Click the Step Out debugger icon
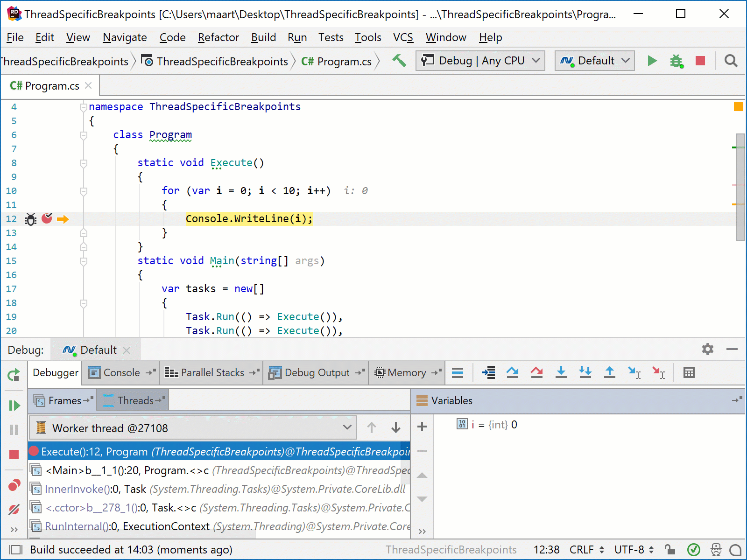Image resolution: width=747 pixels, height=560 pixels. (609, 372)
